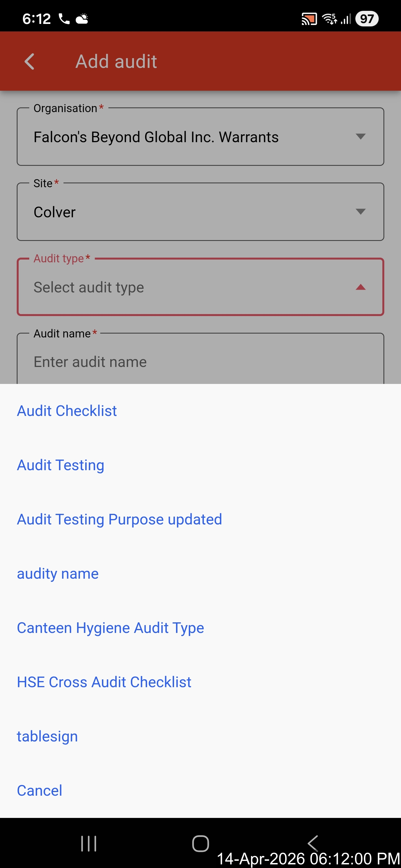Collapse the Audit type dropdown arrow
401x868 pixels.
click(x=360, y=287)
